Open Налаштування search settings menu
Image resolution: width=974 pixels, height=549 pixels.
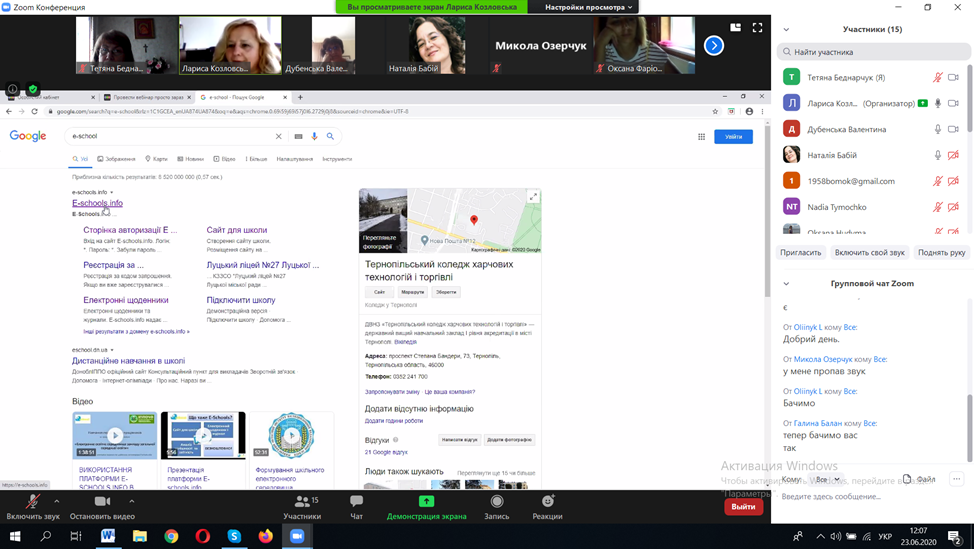click(294, 159)
